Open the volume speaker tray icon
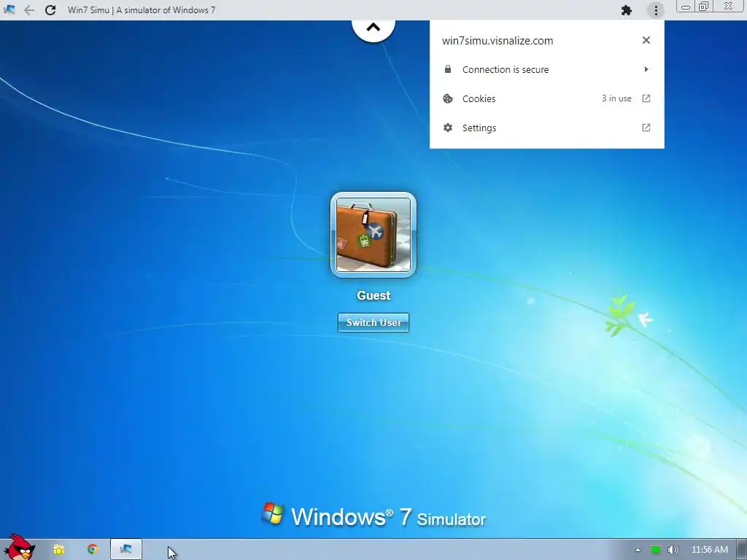Image resolution: width=747 pixels, height=560 pixels. (x=673, y=550)
